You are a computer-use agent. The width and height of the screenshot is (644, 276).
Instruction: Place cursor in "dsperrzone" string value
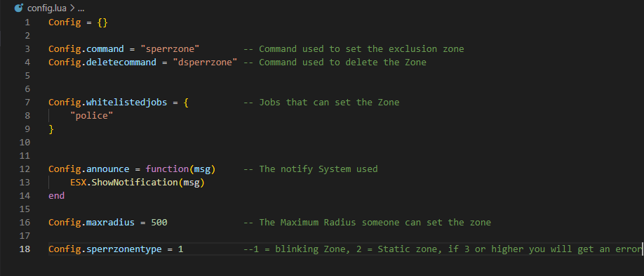205,63
